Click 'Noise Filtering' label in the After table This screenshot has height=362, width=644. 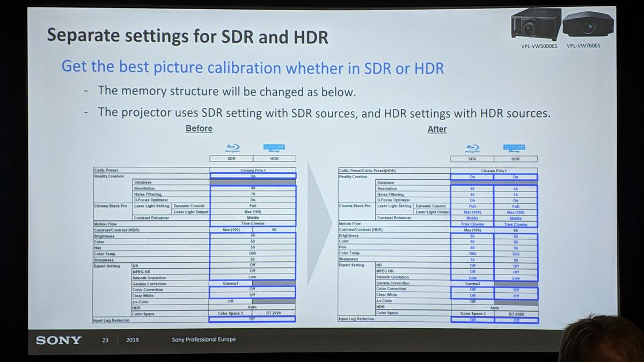(x=390, y=194)
